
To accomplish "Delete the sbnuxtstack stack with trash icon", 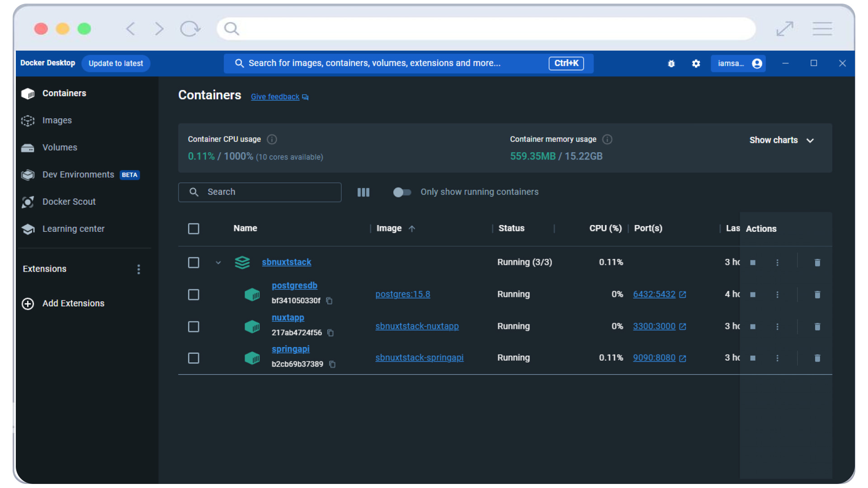I will 817,263.
